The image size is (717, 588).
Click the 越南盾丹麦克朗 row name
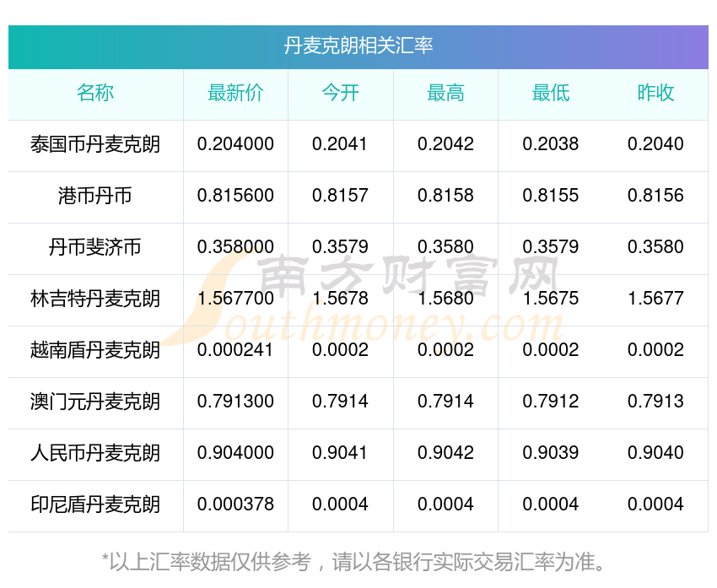pyautogui.click(x=95, y=351)
